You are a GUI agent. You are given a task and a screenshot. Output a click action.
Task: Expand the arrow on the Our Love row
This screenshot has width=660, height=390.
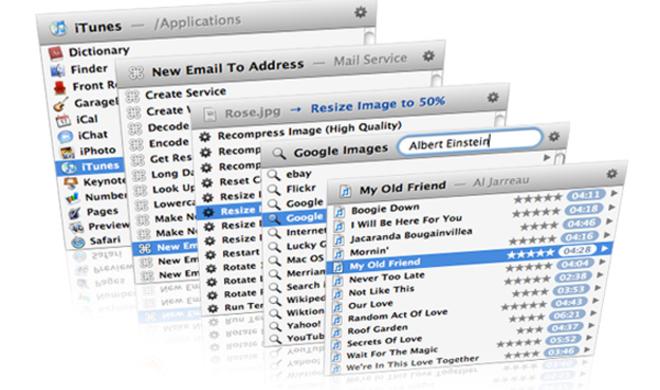[x=598, y=288]
